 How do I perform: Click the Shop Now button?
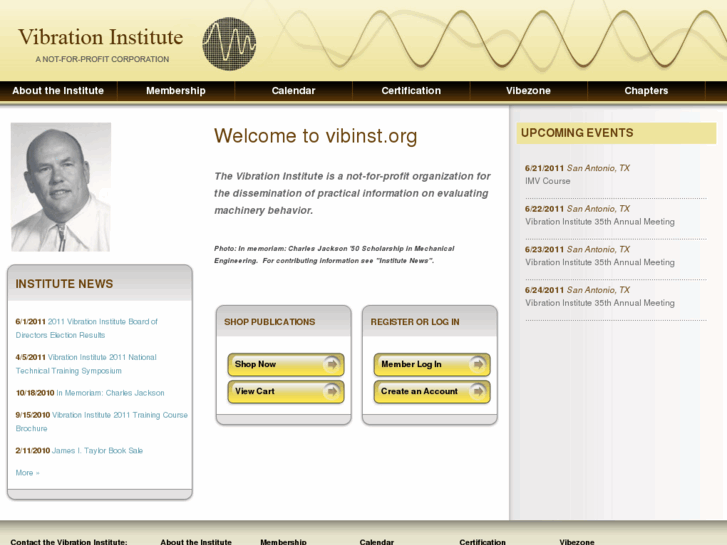(286, 365)
